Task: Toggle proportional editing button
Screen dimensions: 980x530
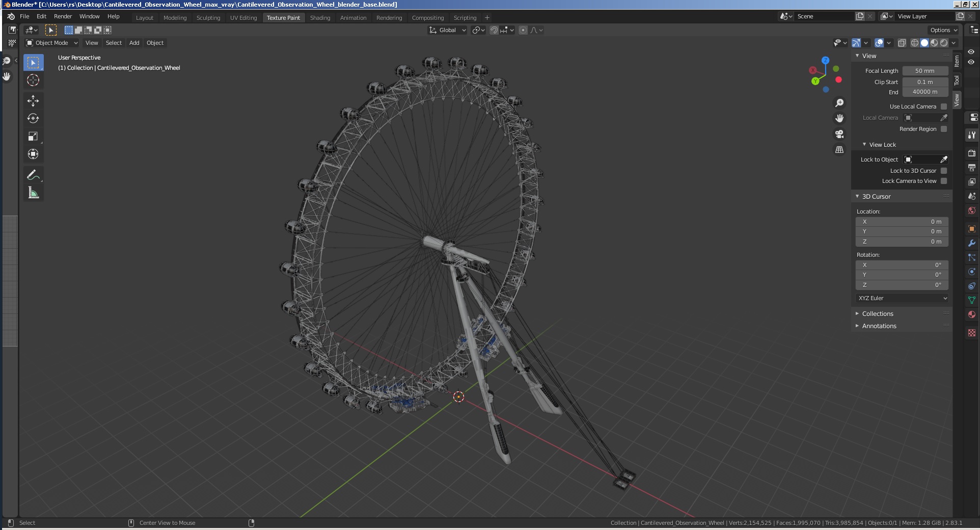Action: click(523, 30)
